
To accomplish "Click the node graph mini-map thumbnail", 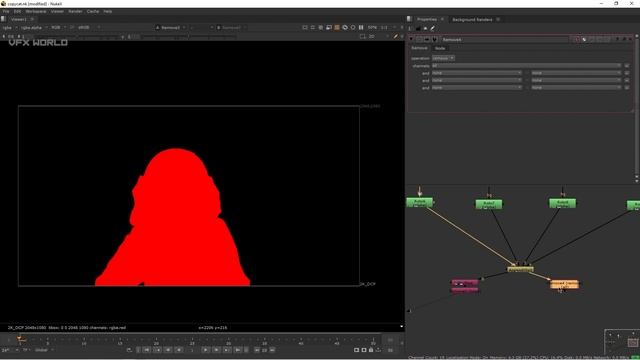I will (621, 342).
